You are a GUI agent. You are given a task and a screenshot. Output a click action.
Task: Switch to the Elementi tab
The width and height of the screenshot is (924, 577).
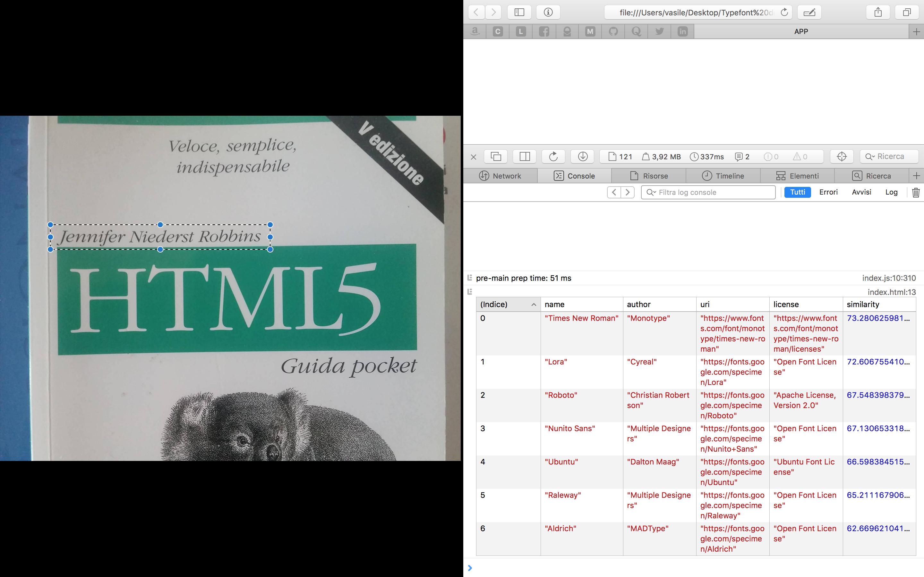(x=797, y=176)
